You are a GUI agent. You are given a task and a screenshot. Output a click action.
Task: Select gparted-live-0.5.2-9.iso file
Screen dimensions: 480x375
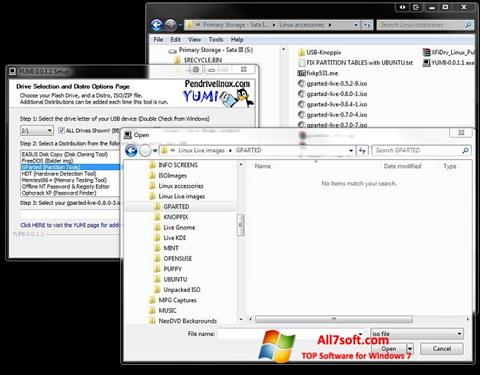coord(332,84)
